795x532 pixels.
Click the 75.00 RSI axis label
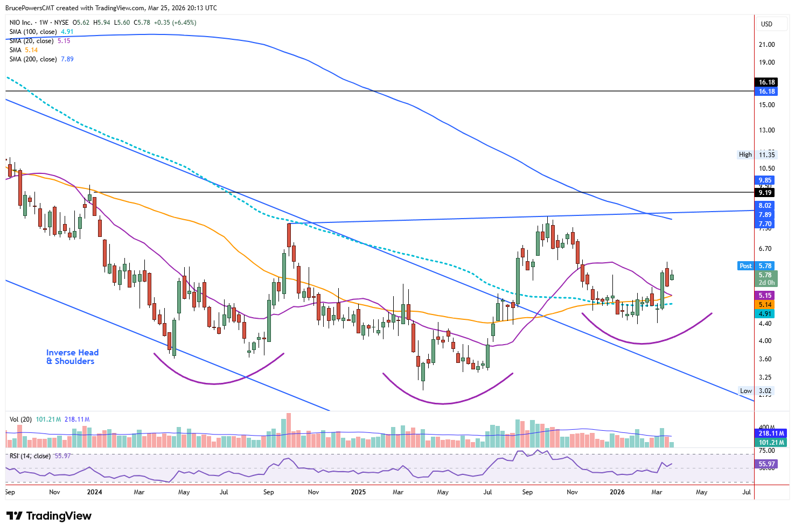click(x=766, y=451)
